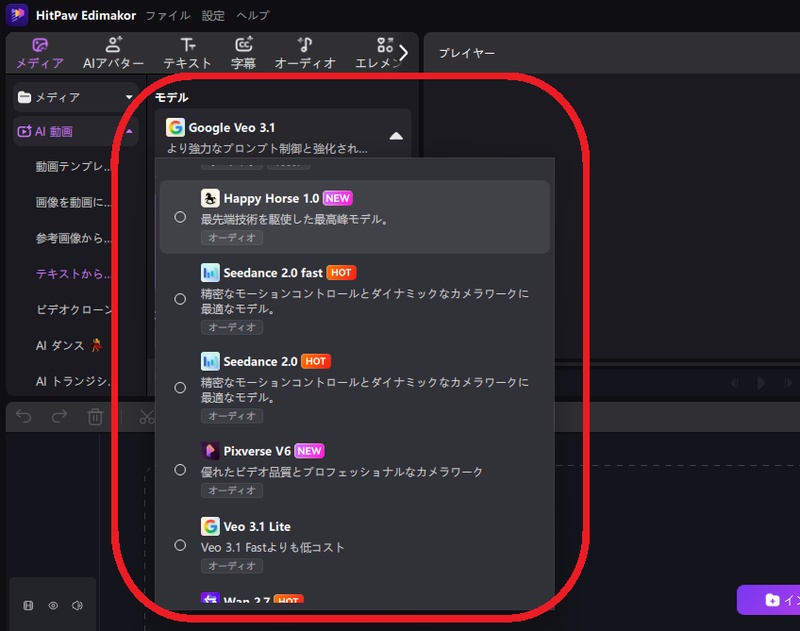The image size is (800, 631).
Task: Select Pixverse V6 radio button
Action: click(180, 470)
